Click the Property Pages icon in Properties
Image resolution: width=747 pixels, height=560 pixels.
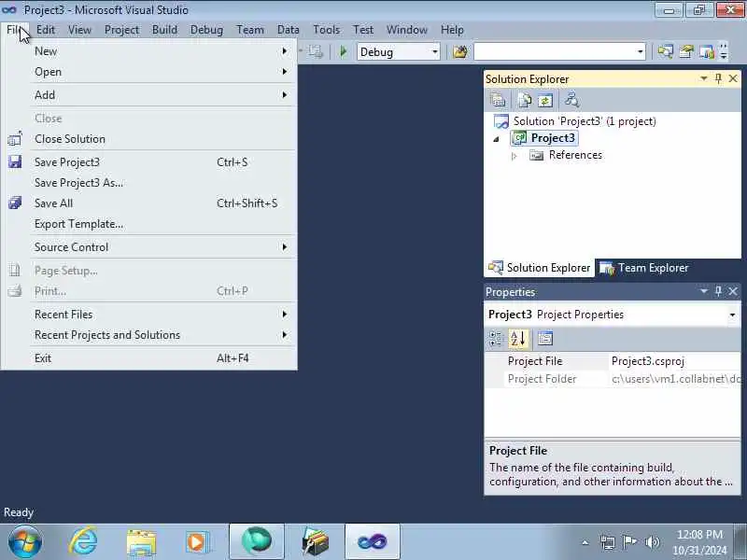coord(545,339)
